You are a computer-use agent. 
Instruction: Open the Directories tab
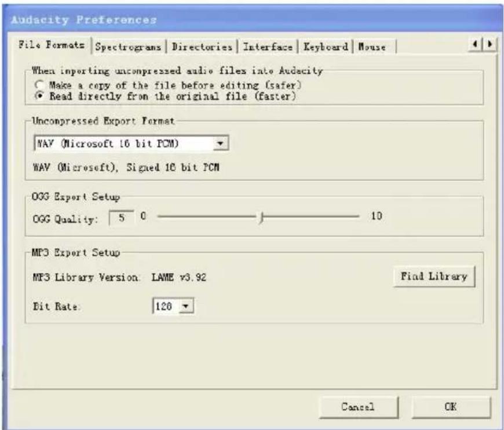tap(202, 47)
